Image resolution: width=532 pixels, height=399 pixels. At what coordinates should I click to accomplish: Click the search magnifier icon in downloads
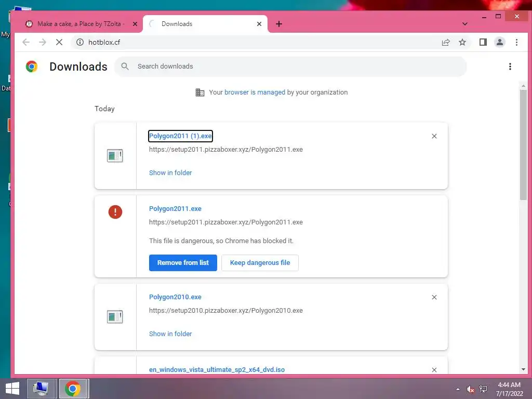125,66
